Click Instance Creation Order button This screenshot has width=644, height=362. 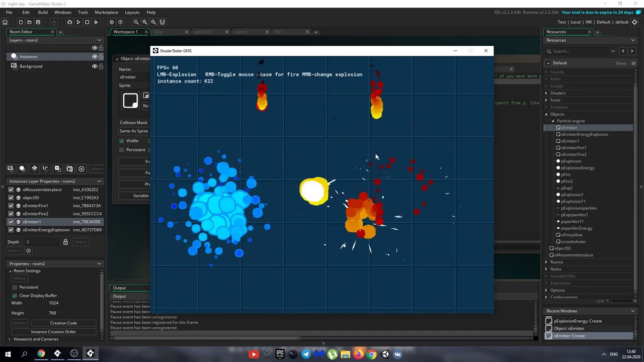click(x=53, y=332)
